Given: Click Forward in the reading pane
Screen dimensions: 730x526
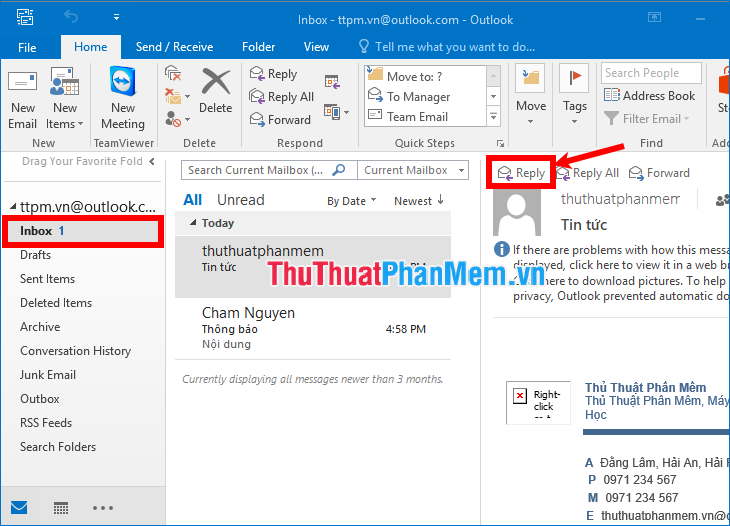Looking at the screenshot, I should point(659,173).
